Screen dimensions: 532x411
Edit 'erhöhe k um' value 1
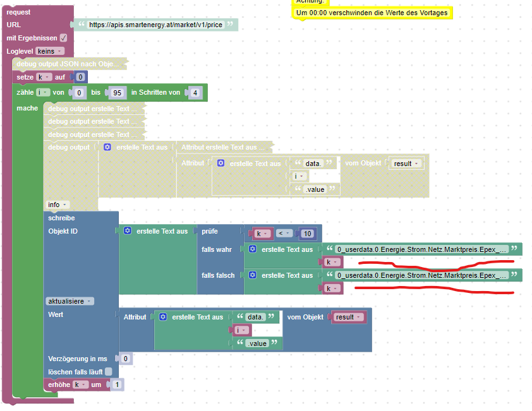click(117, 384)
